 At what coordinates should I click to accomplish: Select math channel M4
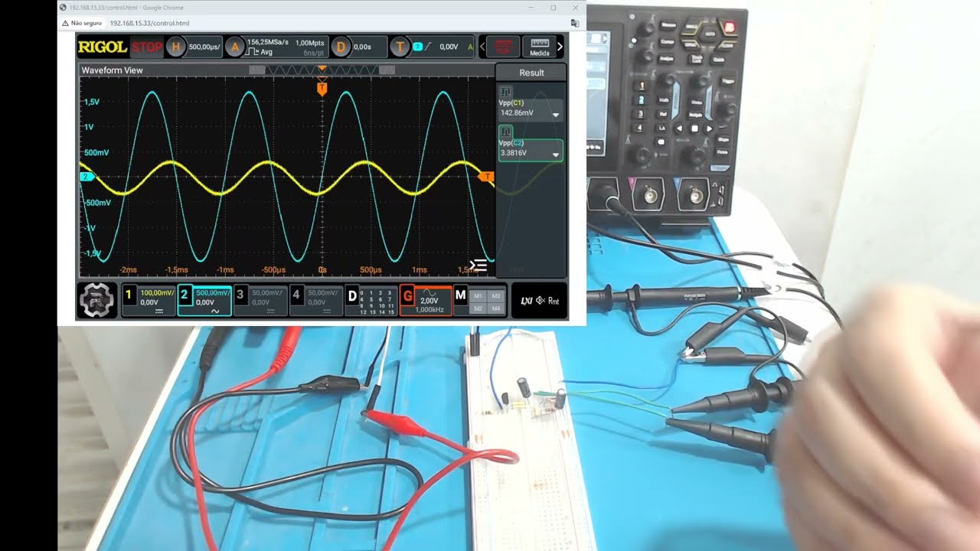click(495, 308)
